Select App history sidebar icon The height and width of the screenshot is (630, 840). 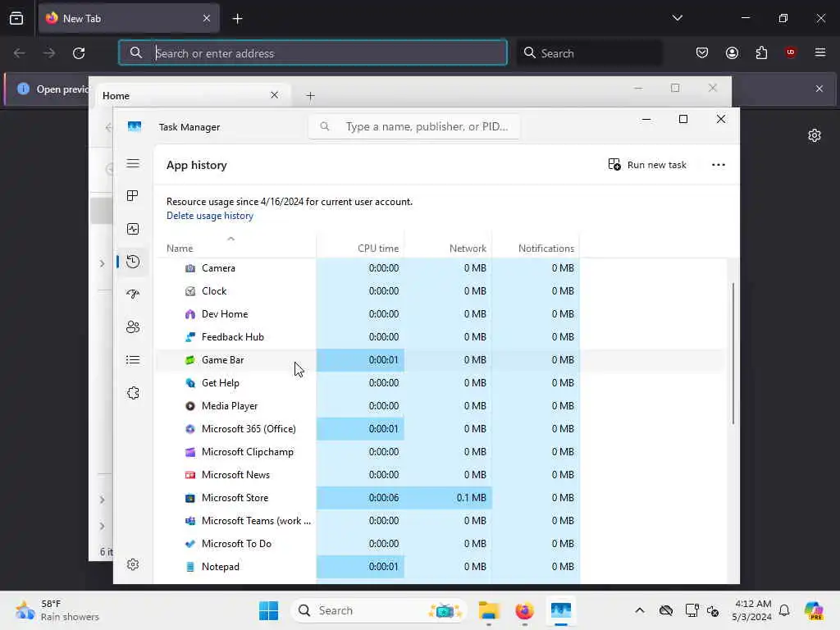coord(133,262)
